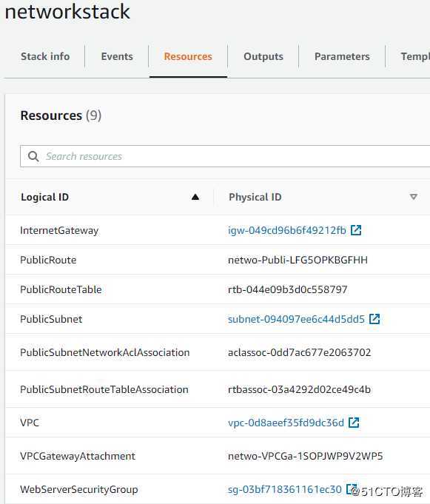The height and width of the screenshot is (504, 430).
Task: Click the Search resources input field
Action: 225,156
